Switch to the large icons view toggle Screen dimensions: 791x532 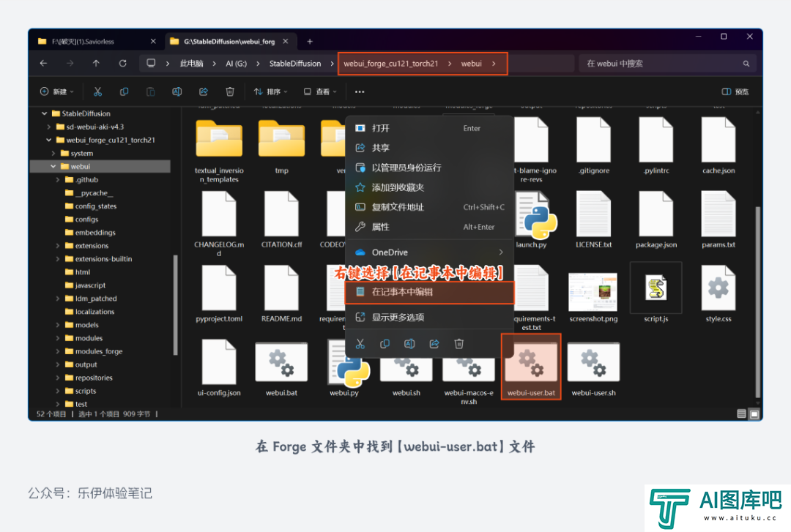click(754, 414)
